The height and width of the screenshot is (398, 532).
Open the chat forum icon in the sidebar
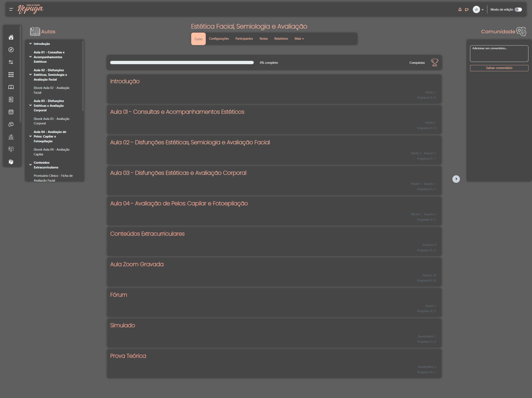point(11,124)
